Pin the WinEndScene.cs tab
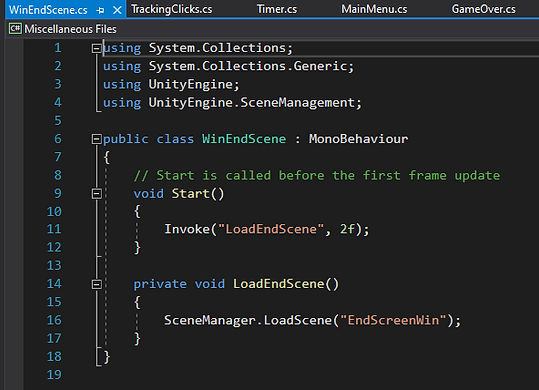The height and width of the screenshot is (390, 539). tap(100, 11)
